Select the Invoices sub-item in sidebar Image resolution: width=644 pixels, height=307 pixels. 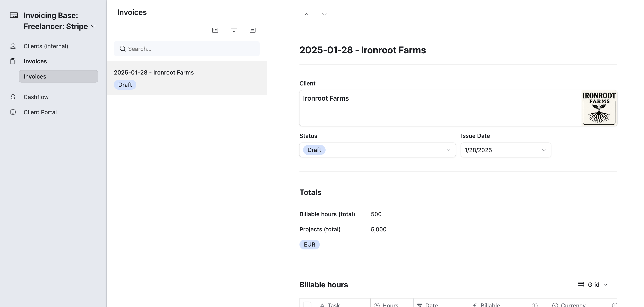click(58, 76)
